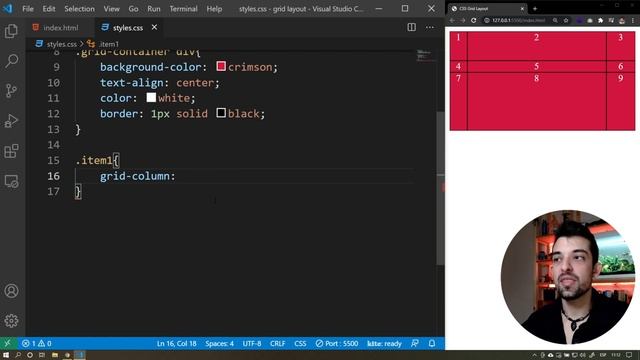
Task: Open the Explorer view in the activity bar
Action: tap(11, 31)
